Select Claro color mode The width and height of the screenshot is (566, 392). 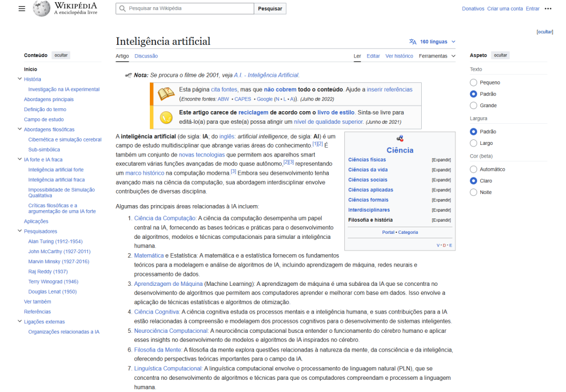click(x=474, y=181)
